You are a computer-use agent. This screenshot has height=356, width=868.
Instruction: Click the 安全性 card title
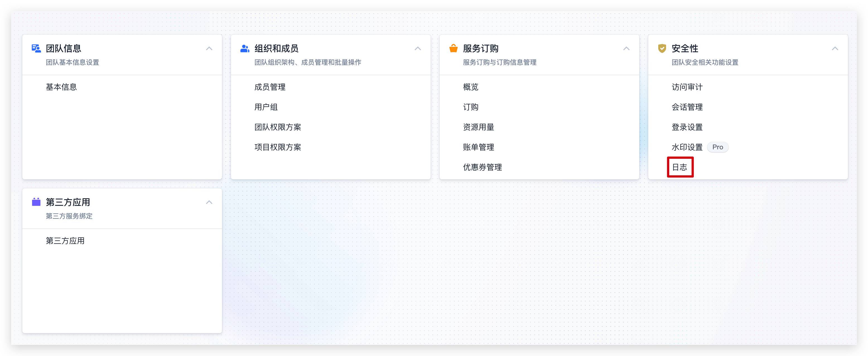[685, 48]
